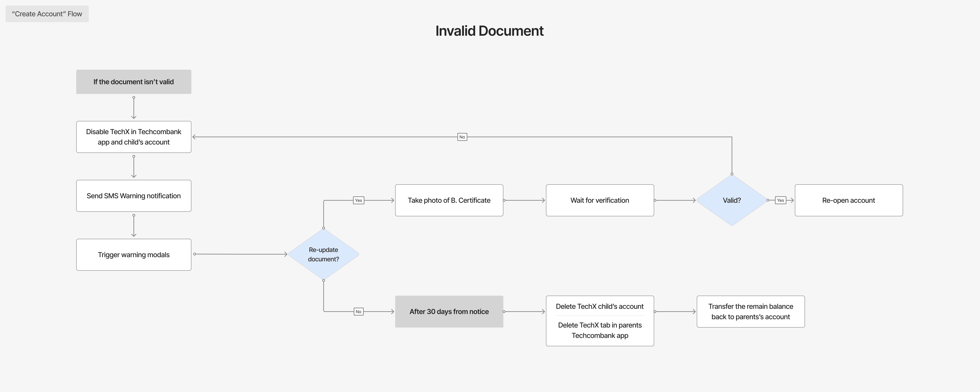Click Take photo of B. Certificate node

click(449, 200)
